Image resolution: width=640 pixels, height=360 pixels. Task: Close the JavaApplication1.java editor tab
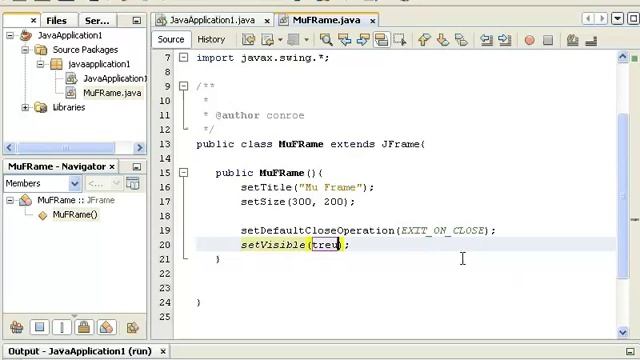click(267, 20)
